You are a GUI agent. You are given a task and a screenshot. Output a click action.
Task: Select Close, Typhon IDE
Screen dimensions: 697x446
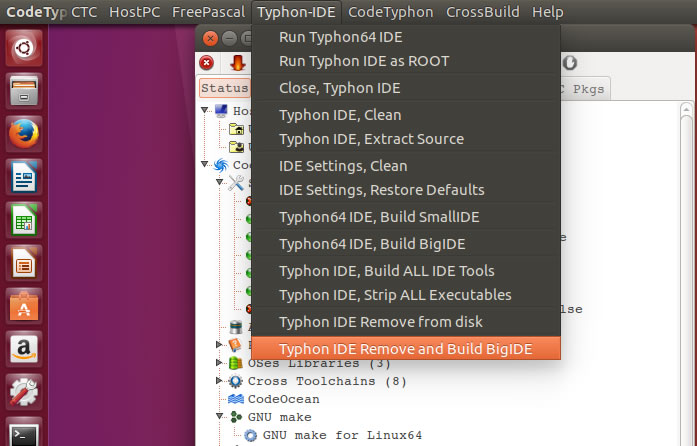pos(406,88)
